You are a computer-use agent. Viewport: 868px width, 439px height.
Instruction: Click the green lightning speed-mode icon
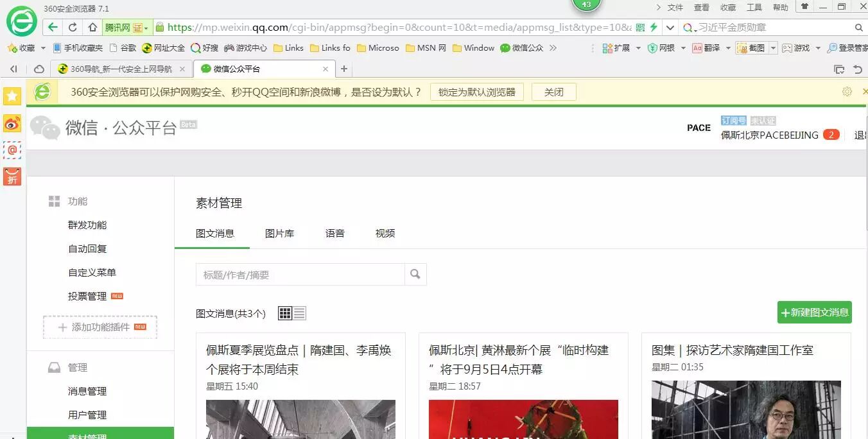[654, 28]
